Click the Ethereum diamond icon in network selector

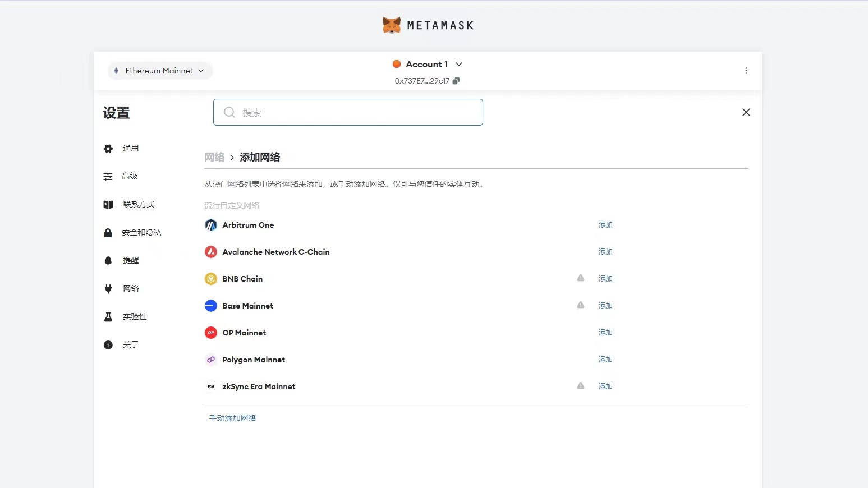pos(116,71)
